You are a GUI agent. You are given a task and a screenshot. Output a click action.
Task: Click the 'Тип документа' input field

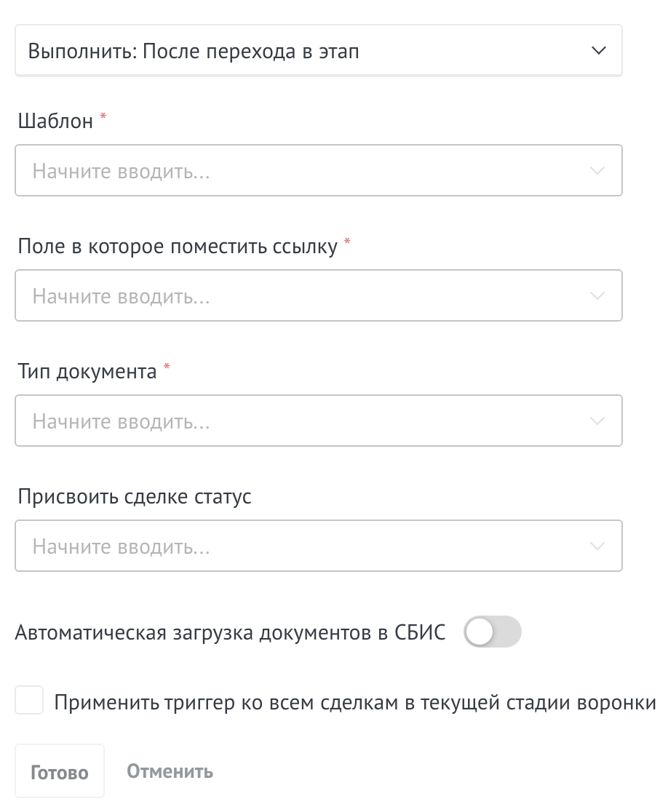[x=319, y=421]
